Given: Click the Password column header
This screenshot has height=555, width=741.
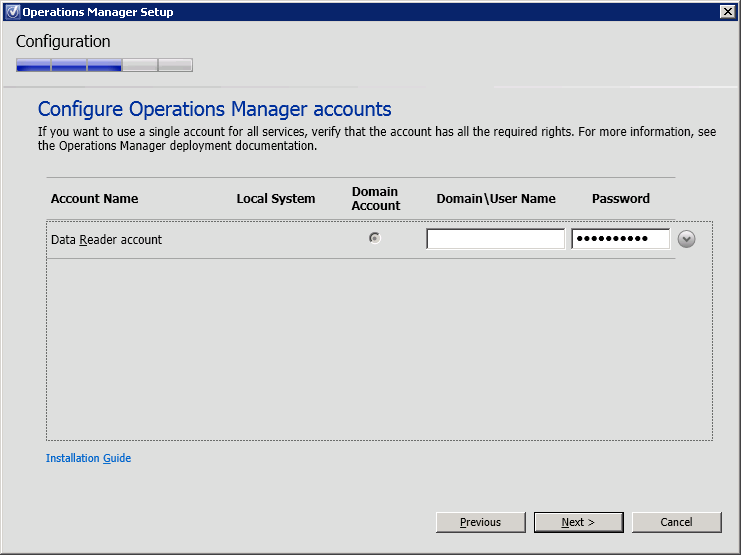Looking at the screenshot, I should (x=620, y=199).
